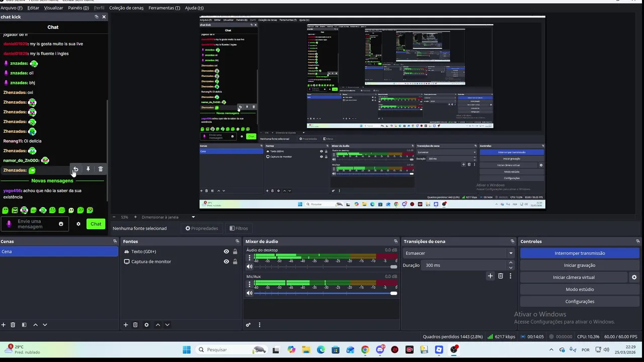644x362 pixels.
Task: Reply to the Zhenzadas message with reply icon
Action: 75,169
